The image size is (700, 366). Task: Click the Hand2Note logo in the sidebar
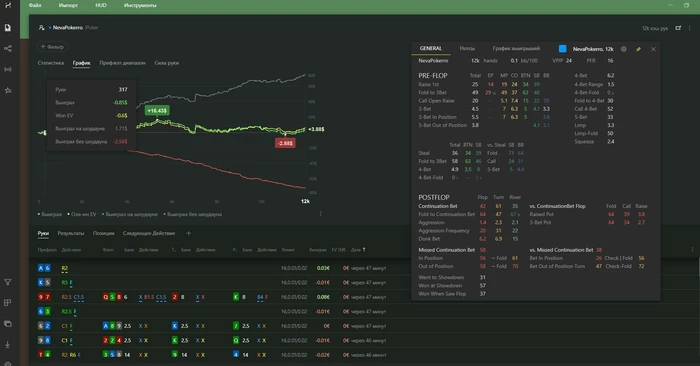pyautogui.click(x=8, y=5)
